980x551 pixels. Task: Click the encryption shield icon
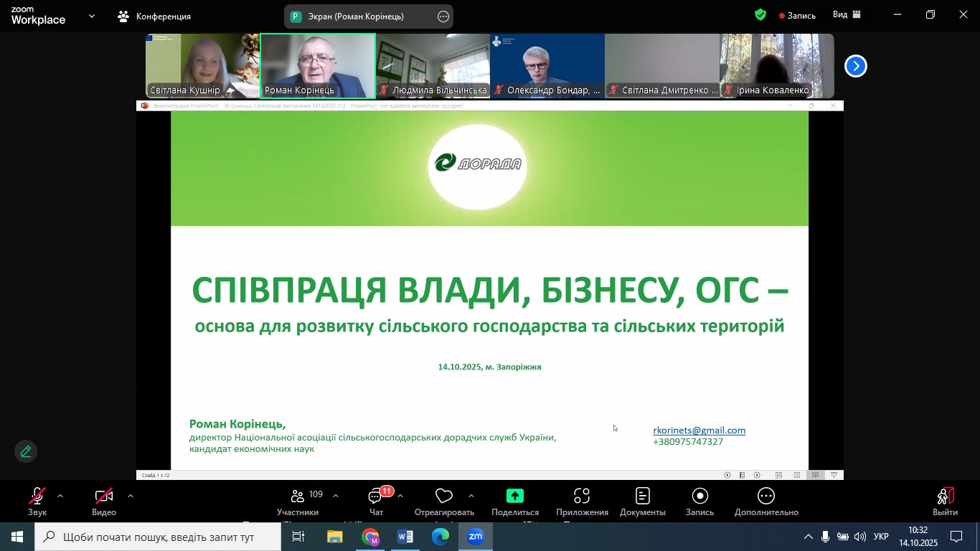pos(760,15)
